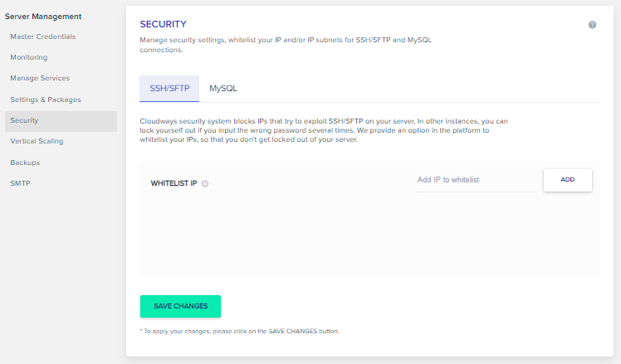Switch to the SSH/SFTP tab
Screen dimensions: 621x364
[x=169, y=88]
